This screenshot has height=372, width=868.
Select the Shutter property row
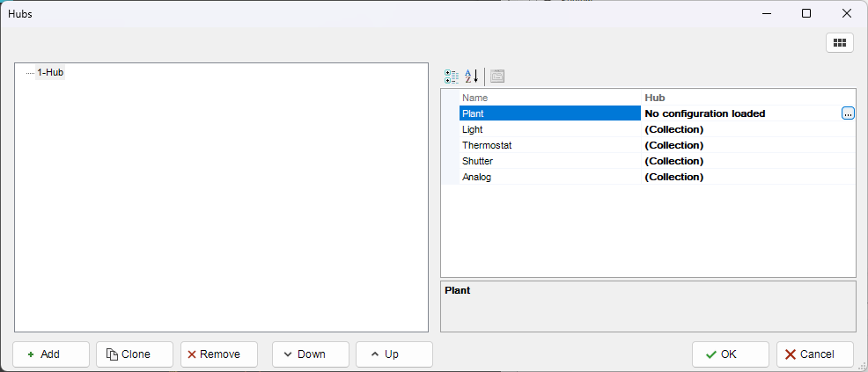(x=549, y=161)
